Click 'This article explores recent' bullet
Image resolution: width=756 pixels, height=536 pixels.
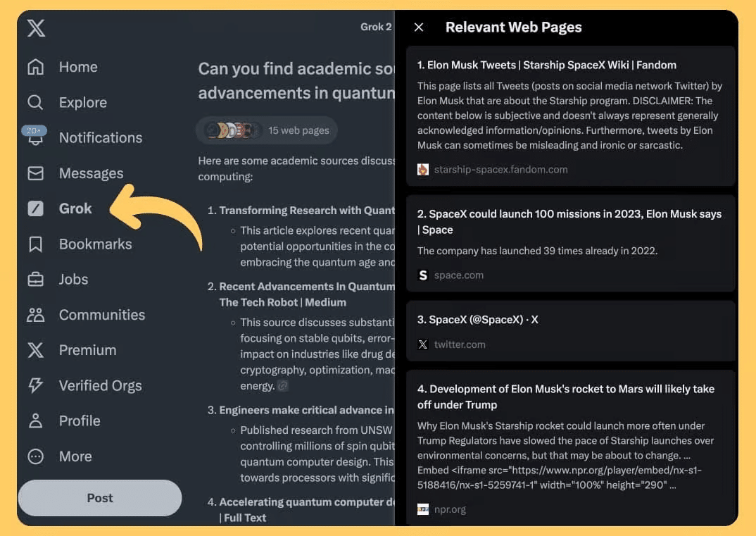(317, 247)
